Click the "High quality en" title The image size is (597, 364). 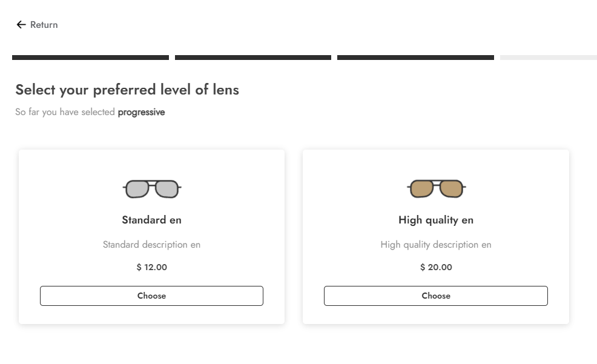(x=436, y=220)
